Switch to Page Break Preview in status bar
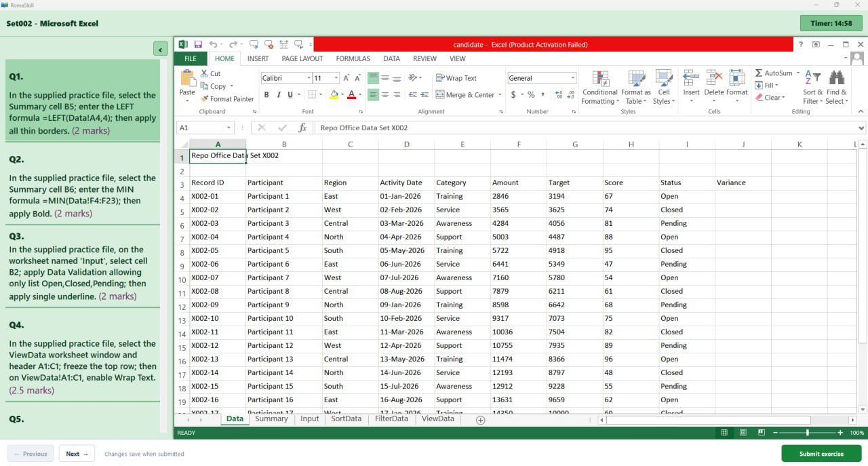 pos(762,433)
